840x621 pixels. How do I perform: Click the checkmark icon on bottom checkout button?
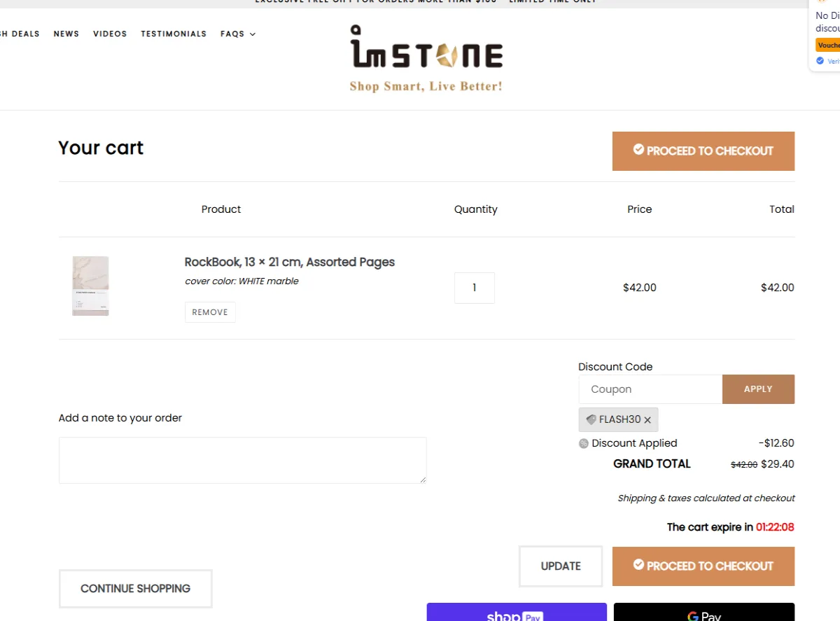[x=638, y=564]
